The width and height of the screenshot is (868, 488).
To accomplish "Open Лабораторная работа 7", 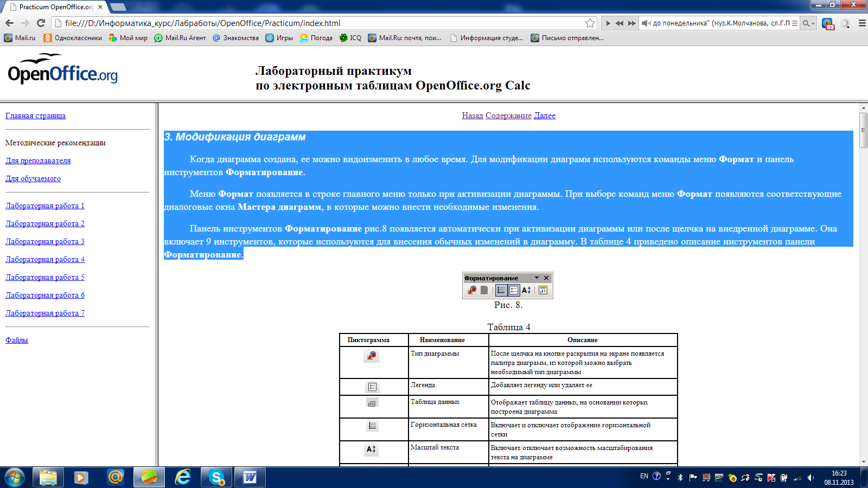I will (x=45, y=313).
